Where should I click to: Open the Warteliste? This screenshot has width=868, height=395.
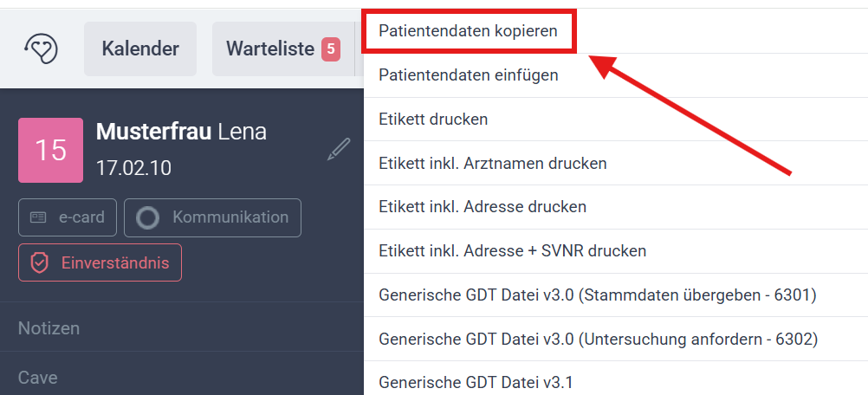tap(270, 49)
